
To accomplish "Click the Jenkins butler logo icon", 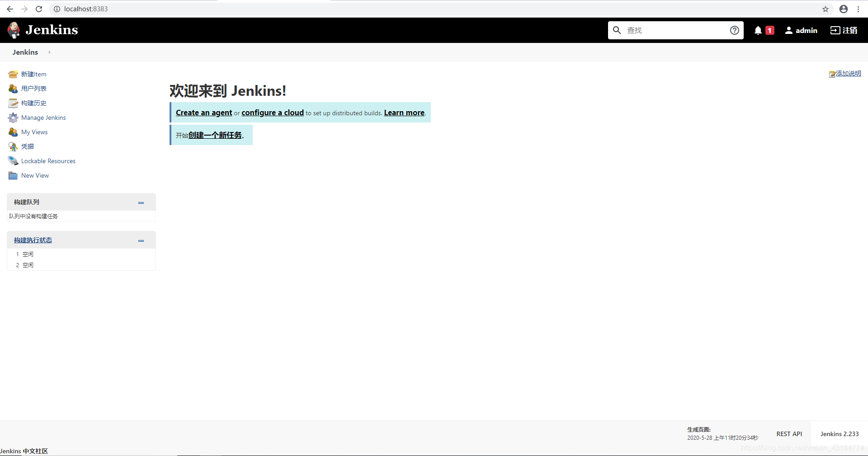I will [14, 30].
